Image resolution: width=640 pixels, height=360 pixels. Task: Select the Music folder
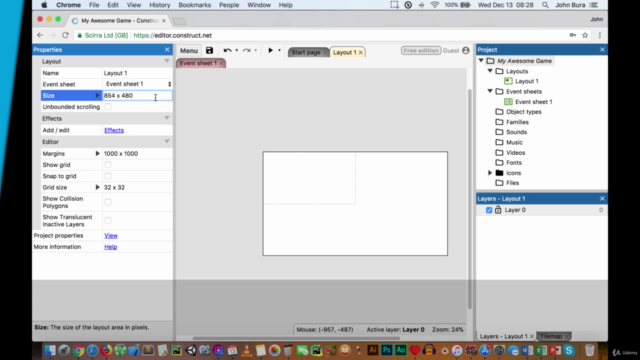pyautogui.click(x=514, y=142)
